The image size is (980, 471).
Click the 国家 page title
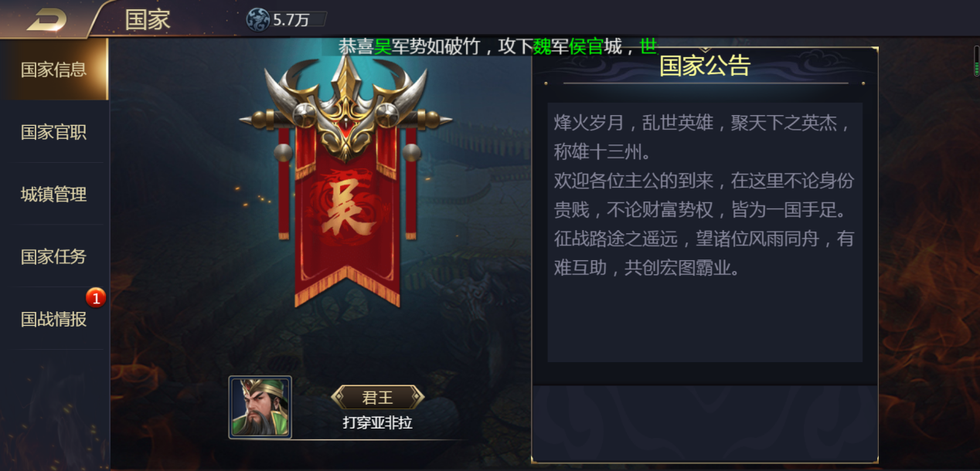(148, 19)
